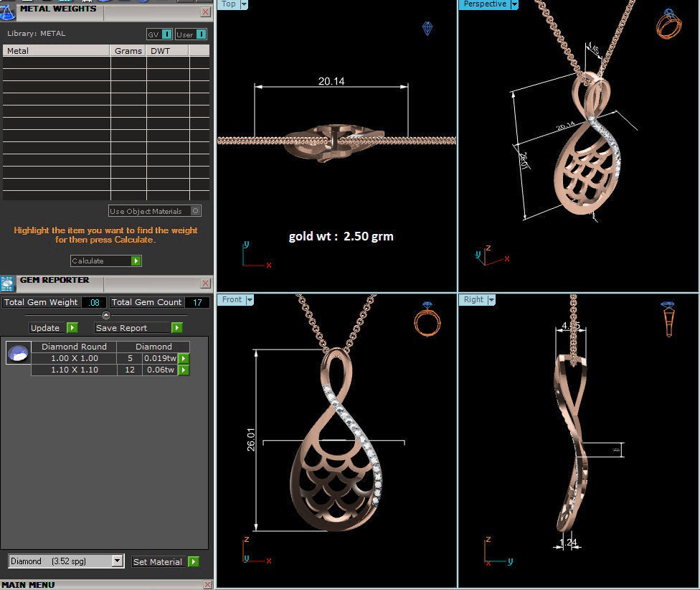The height and width of the screenshot is (590, 700).
Task: Click the Set Material button
Action: point(166,562)
